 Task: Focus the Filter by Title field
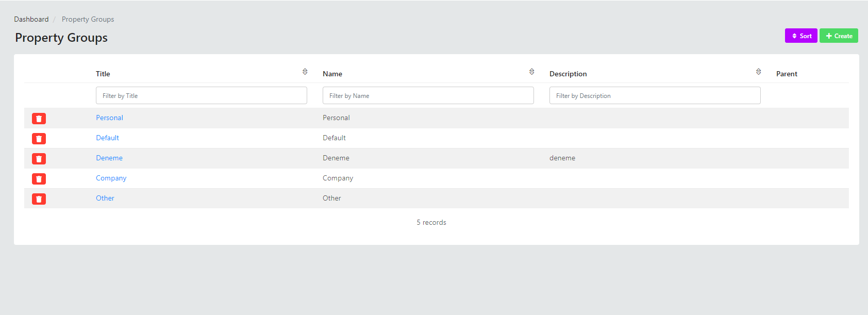pos(201,95)
